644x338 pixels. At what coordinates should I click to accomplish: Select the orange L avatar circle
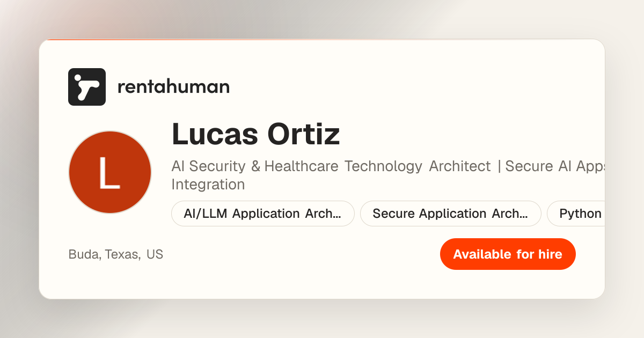[110, 172]
